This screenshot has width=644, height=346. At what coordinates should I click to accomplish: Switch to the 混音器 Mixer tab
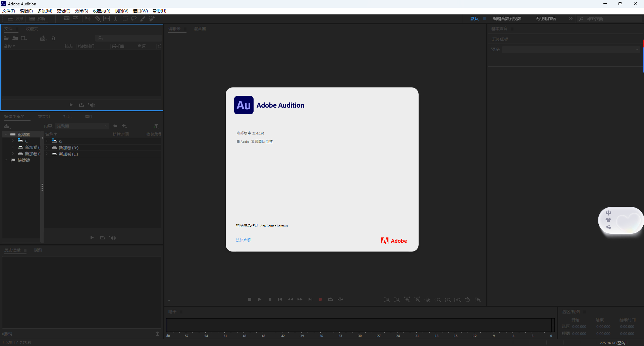pos(200,29)
